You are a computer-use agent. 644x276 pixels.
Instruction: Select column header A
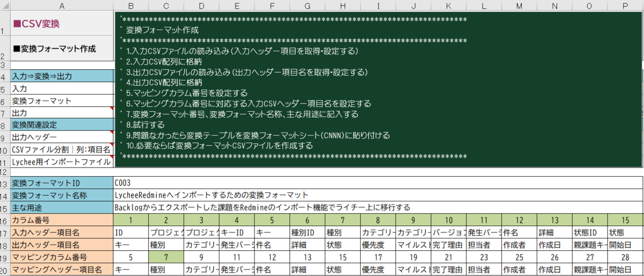[x=62, y=5]
